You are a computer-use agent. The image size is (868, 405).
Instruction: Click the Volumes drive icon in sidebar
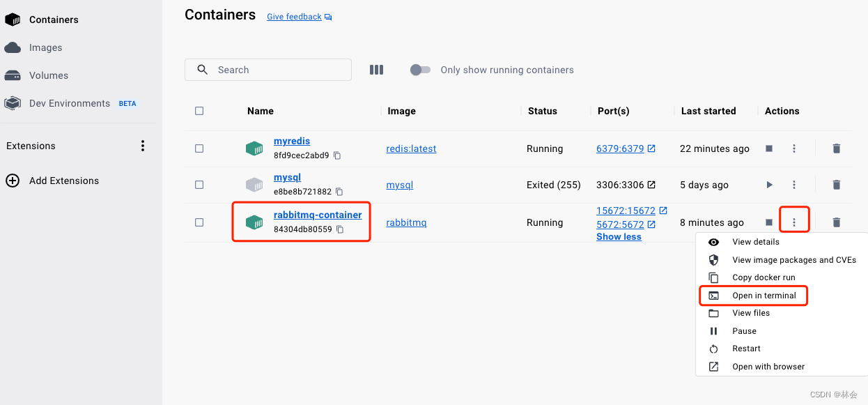tap(13, 75)
